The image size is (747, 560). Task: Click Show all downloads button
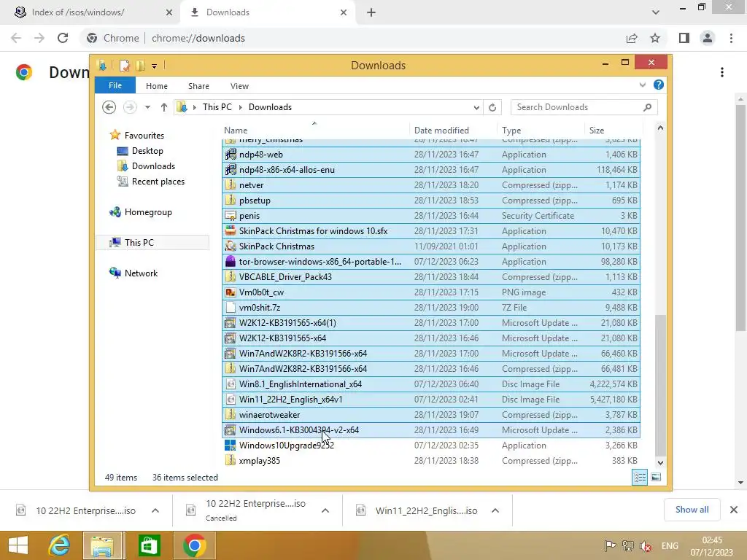(692, 510)
